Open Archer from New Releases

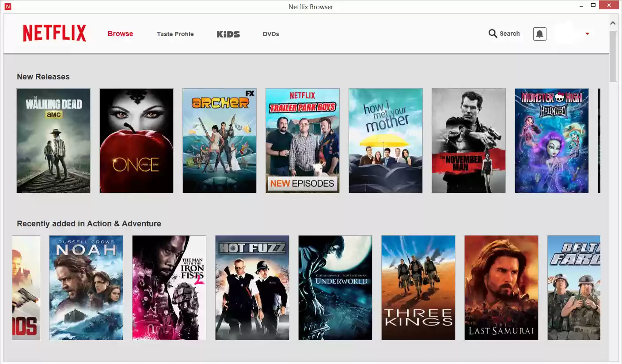tap(219, 140)
